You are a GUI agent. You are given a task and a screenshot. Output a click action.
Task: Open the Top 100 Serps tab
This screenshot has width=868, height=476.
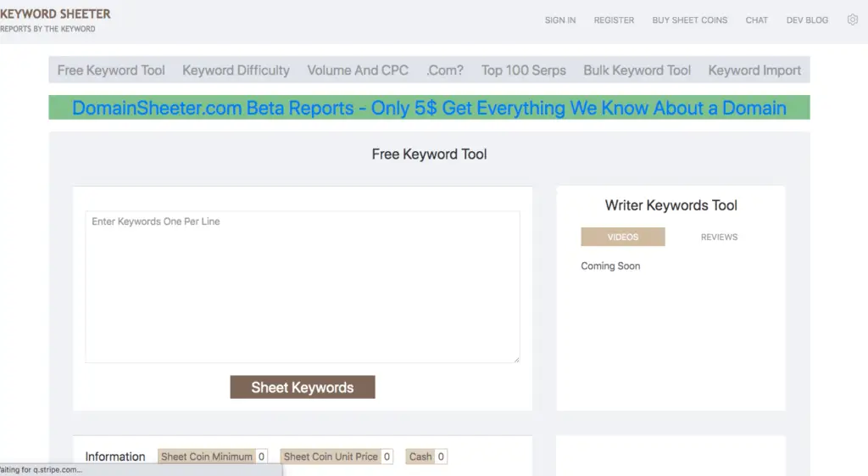click(x=524, y=70)
